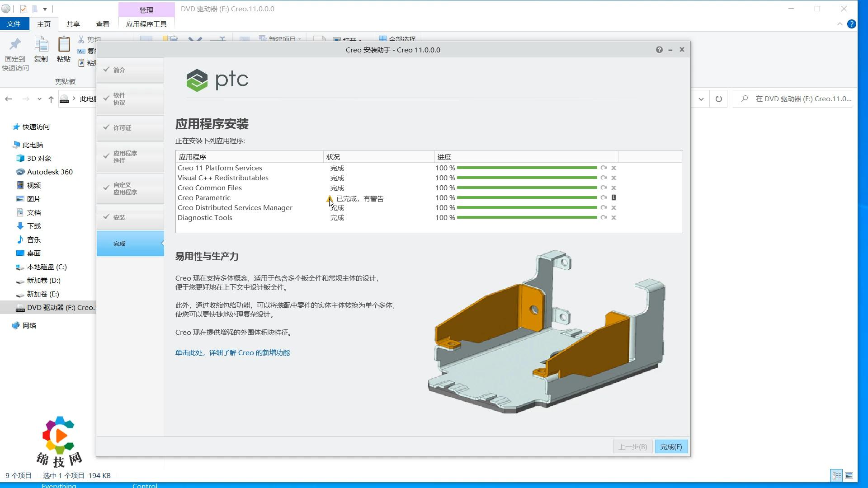Click cancel X icon for Creo Common Files

[613, 188]
